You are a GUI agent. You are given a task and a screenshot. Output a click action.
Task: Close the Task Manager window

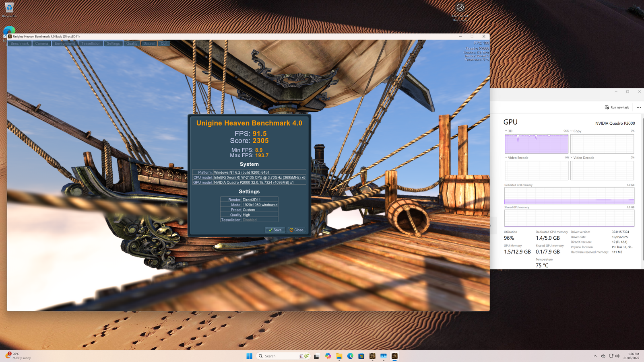click(639, 92)
